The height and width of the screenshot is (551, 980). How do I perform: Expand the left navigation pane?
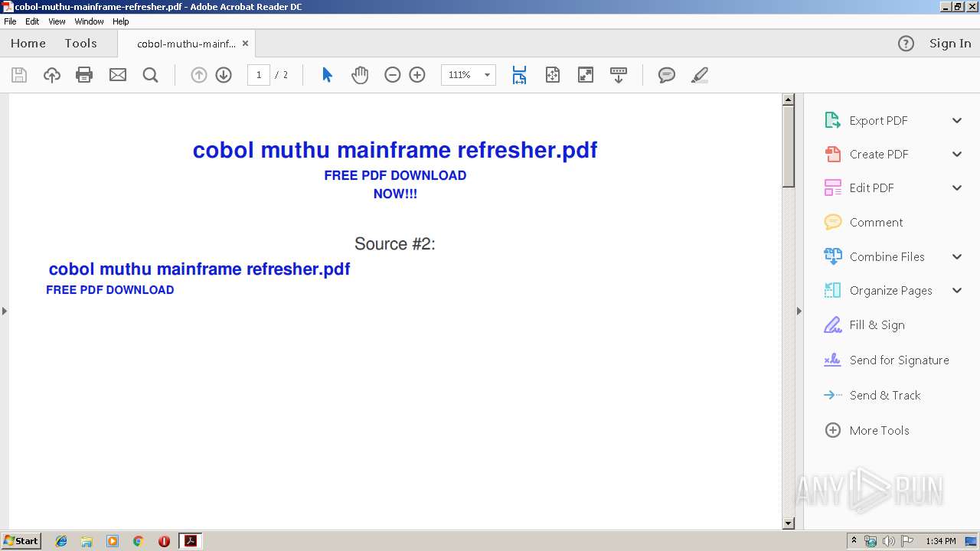(4, 311)
